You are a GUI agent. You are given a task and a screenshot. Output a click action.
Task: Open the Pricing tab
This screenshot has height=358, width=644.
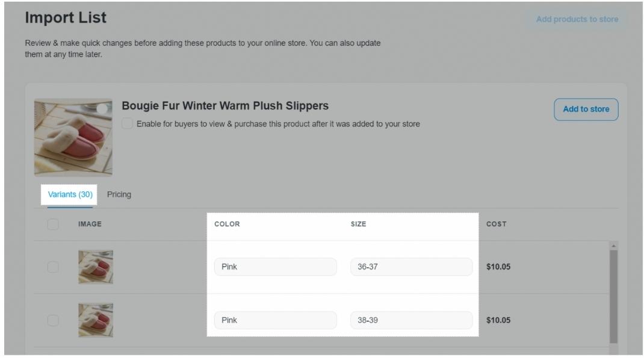(119, 194)
